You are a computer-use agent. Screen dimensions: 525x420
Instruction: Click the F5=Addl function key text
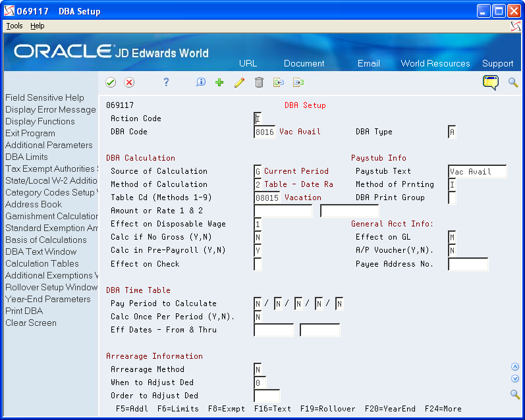pyautogui.click(x=132, y=409)
